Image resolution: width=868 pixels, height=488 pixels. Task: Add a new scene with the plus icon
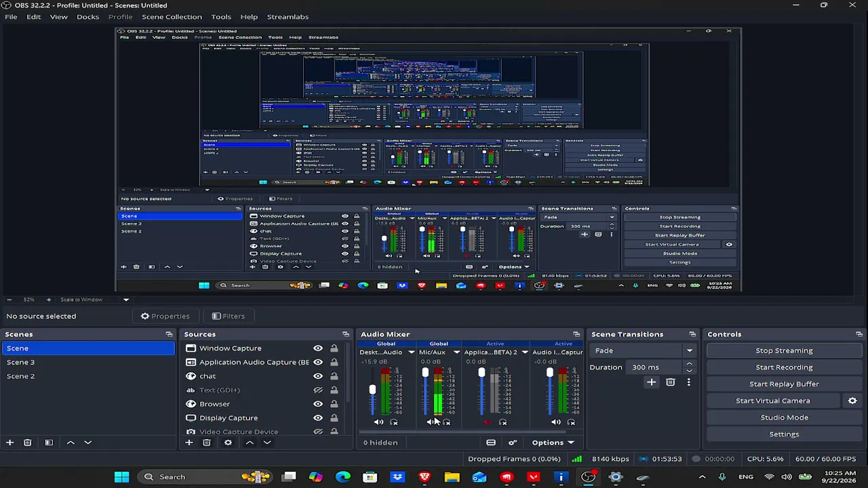coord(9,443)
